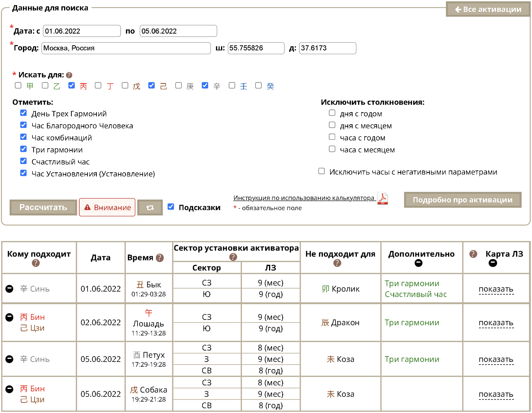Toggle the Подсказки checkbox
Viewport: 532px width, 413px height.
171,207
